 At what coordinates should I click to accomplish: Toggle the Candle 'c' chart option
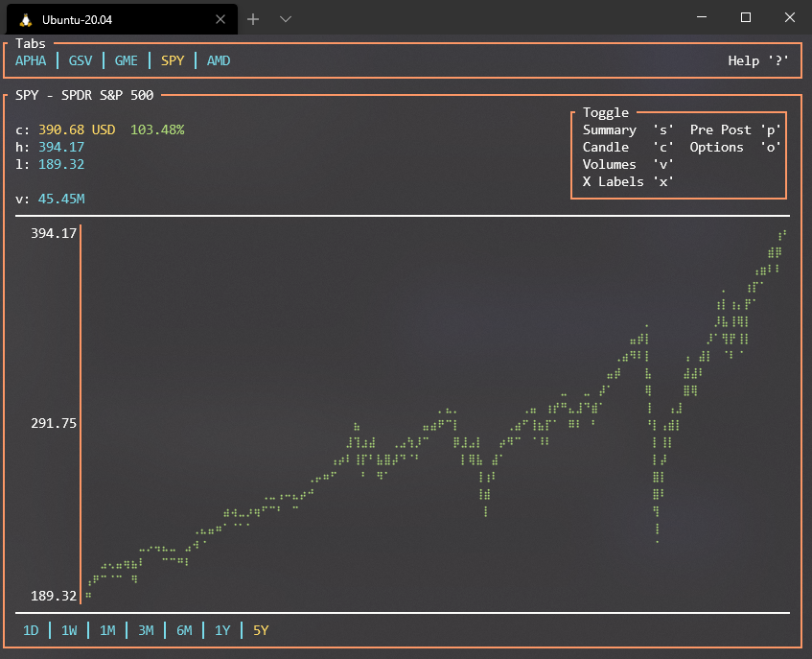coord(628,147)
